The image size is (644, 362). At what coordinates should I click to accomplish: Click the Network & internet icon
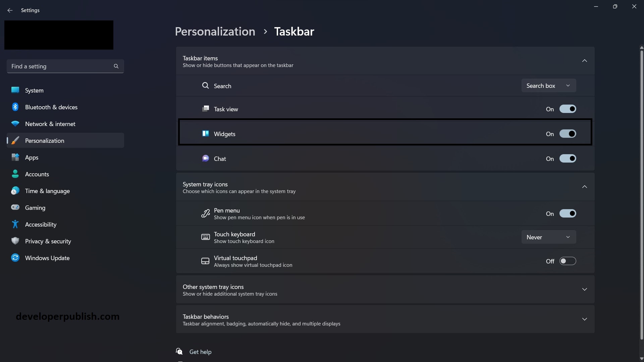pyautogui.click(x=15, y=123)
